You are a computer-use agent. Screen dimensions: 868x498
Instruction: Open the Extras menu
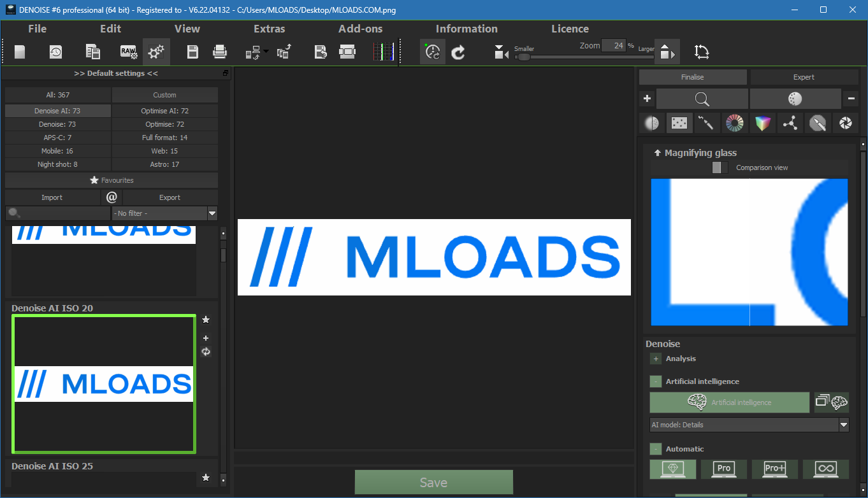click(x=270, y=29)
